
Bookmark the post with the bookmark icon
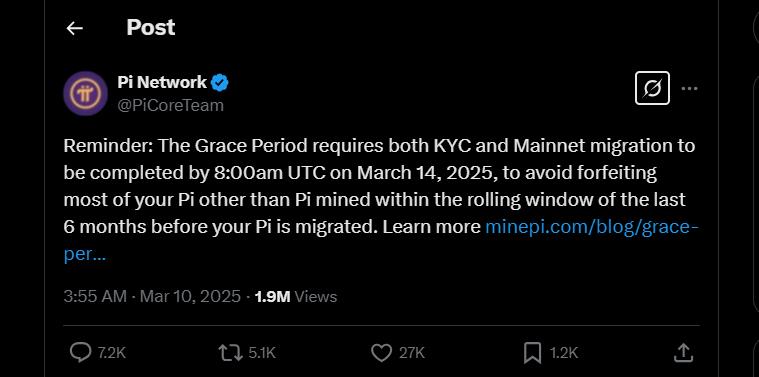[x=532, y=353]
